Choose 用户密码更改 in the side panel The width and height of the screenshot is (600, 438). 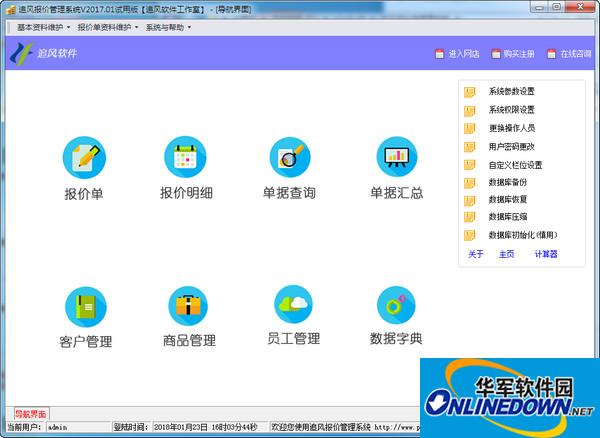pos(512,147)
